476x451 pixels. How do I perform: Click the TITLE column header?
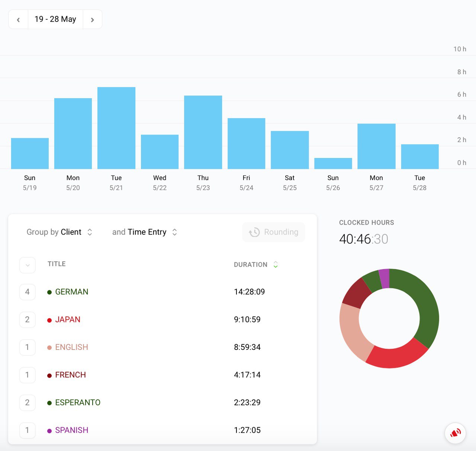click(57, 264)
